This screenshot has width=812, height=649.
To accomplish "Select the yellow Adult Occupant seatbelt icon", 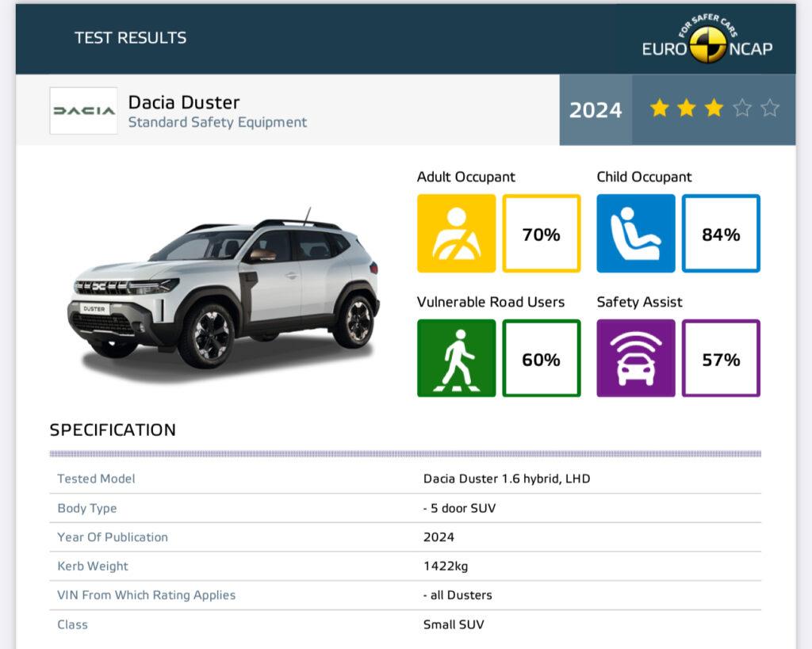I will (456, 234).
